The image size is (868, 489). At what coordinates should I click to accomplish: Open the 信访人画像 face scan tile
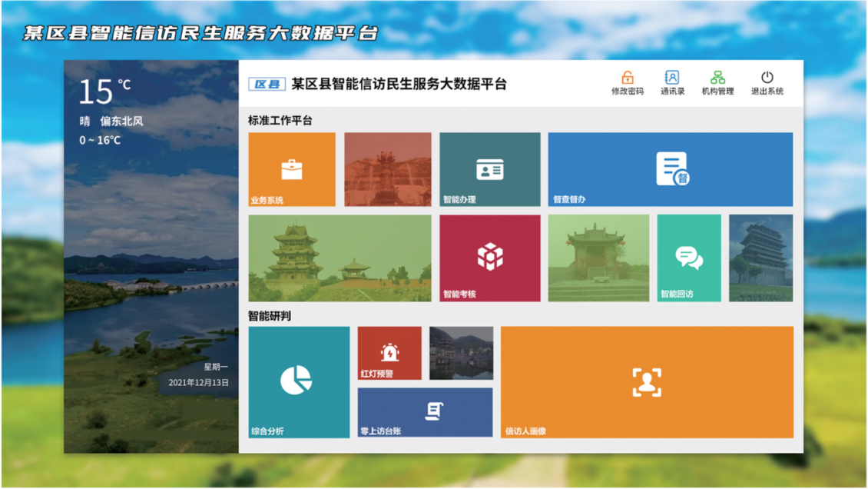tap(647, 382)
